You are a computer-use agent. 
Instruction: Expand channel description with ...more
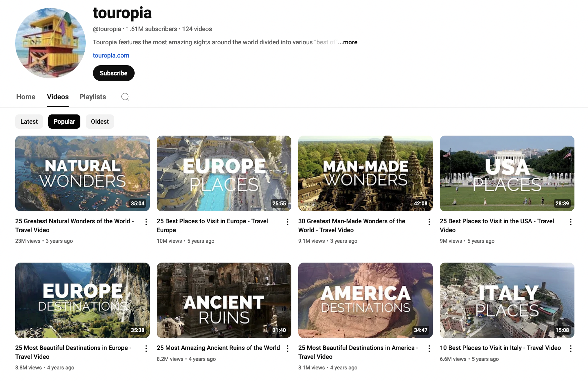point(348,42)
